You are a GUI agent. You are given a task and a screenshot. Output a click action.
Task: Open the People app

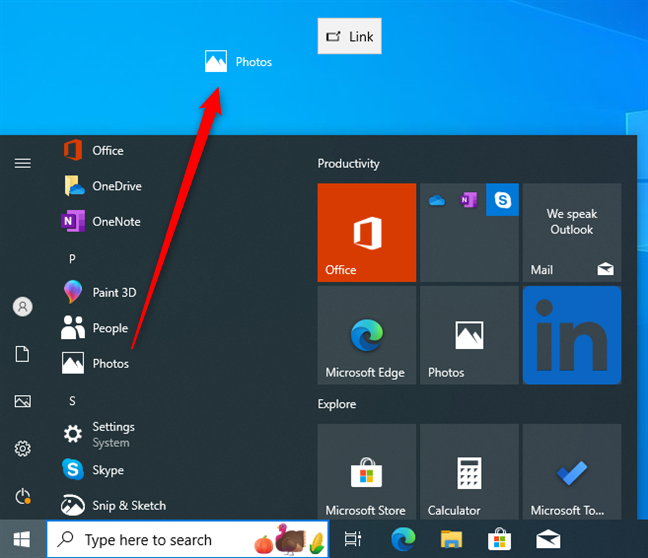coord(95,328)
